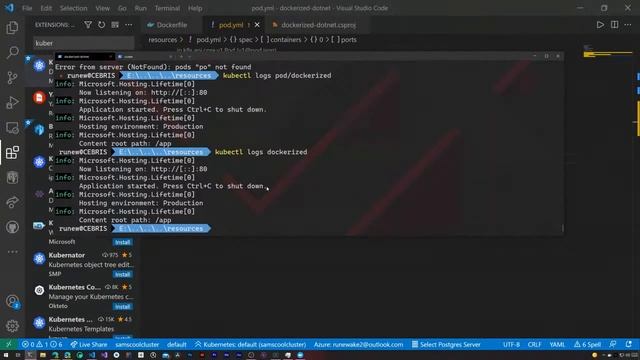The image size is (640, 360).
Task: Click the Azure account status item
Action: click(x=358, y=344)
